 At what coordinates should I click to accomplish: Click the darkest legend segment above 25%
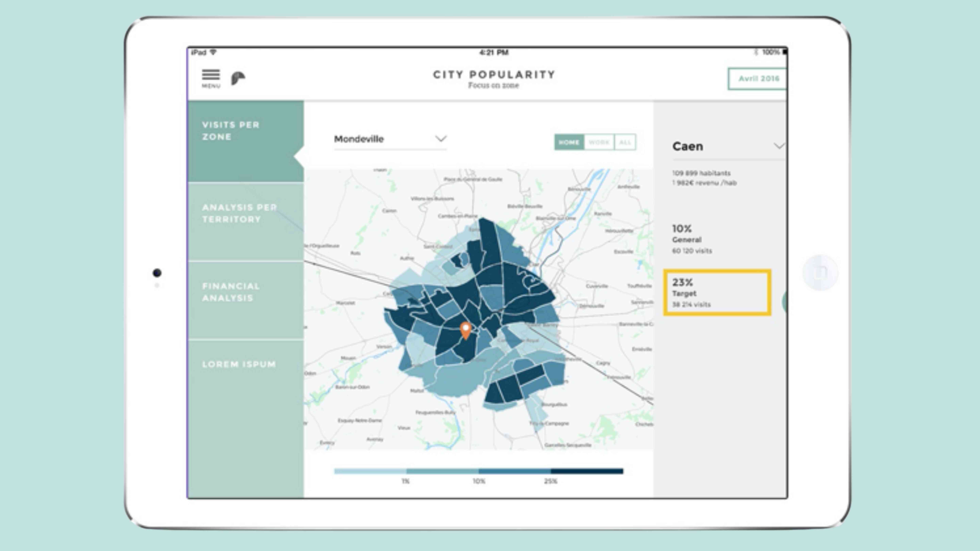587,471
